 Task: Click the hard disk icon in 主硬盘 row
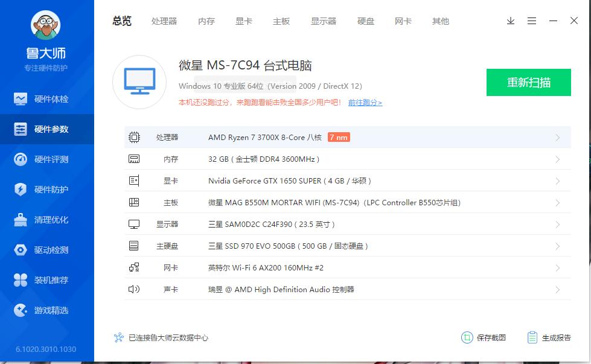point(134,246)
